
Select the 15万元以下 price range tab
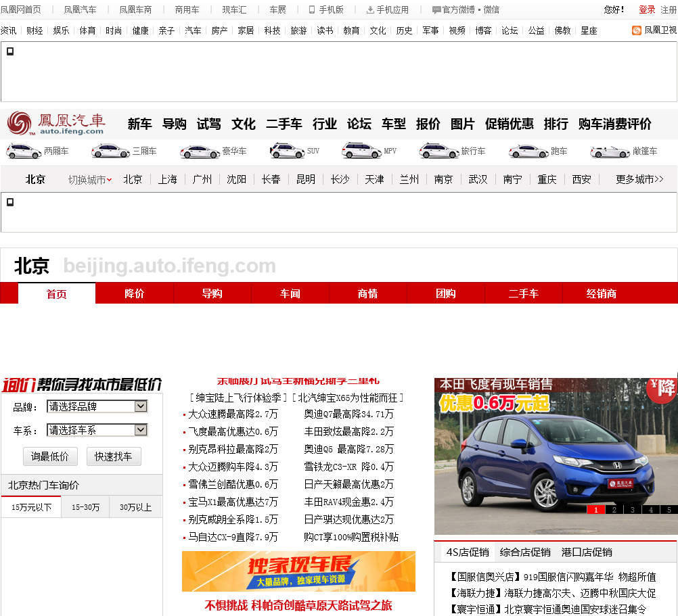coord(31,507)
